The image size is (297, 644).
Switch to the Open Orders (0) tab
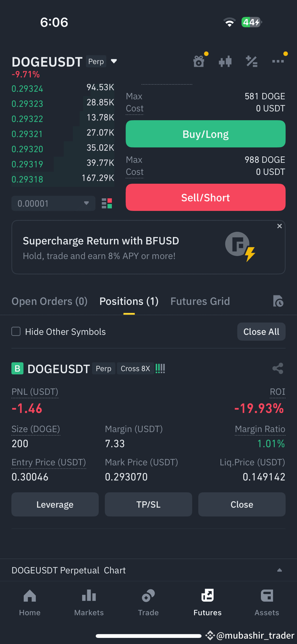49,301
